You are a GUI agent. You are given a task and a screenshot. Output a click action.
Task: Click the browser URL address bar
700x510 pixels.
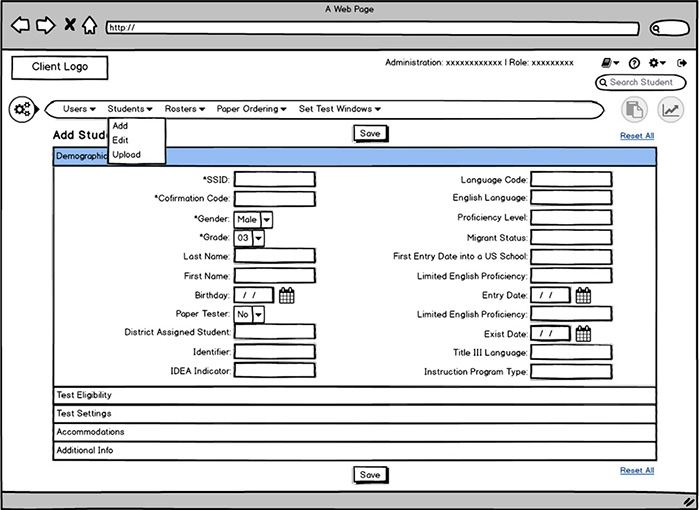tap(372, 28)
